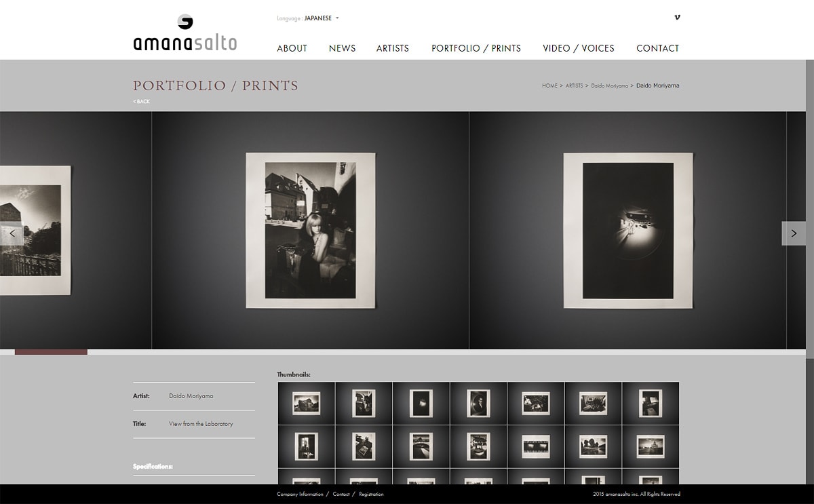Click HOME in the breadcrumb
This screenshot has height=504, width=814.
(549, 86)
